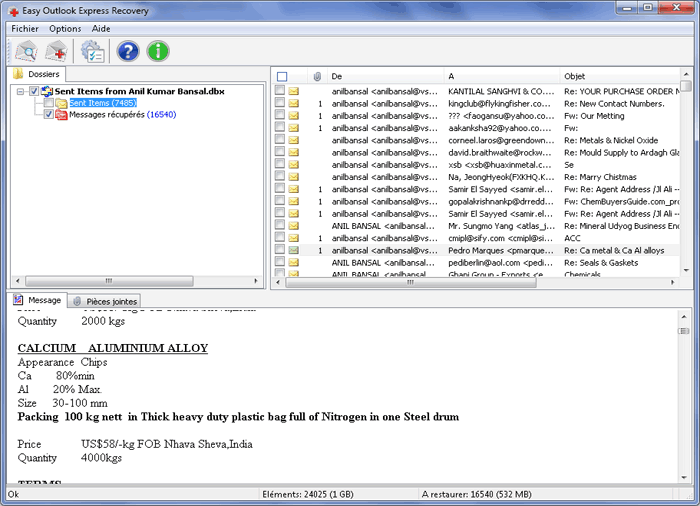This screenshot has width=700, height=506.
Task: Show about info via green i icon
Action: [x=158, y=51]
